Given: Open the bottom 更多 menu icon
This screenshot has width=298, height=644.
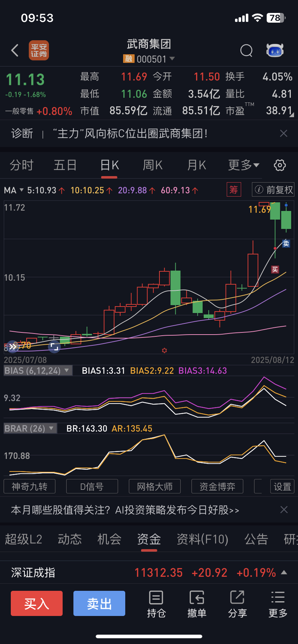Looking at the screenshot, I should [278, 604].
